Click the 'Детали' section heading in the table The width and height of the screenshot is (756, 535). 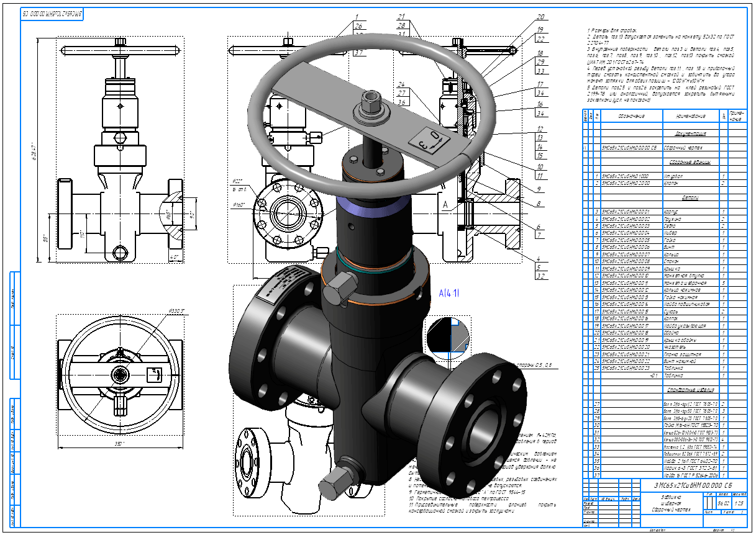[x=691, y=198]
